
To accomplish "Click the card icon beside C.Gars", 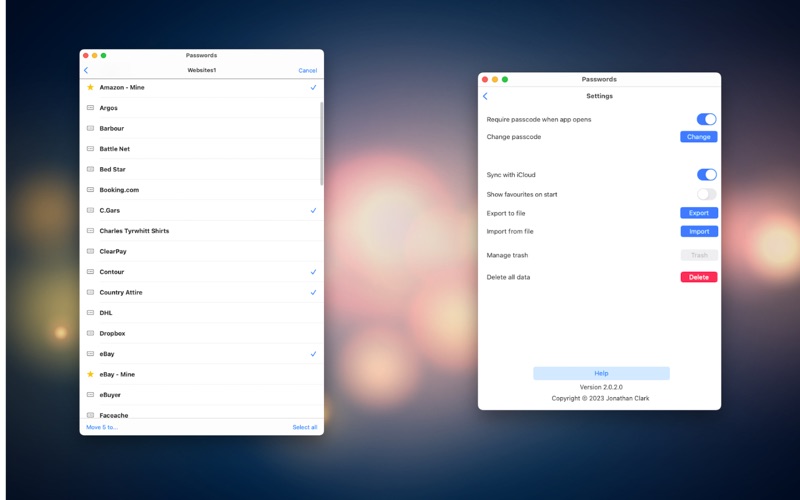I will [90, 210].
